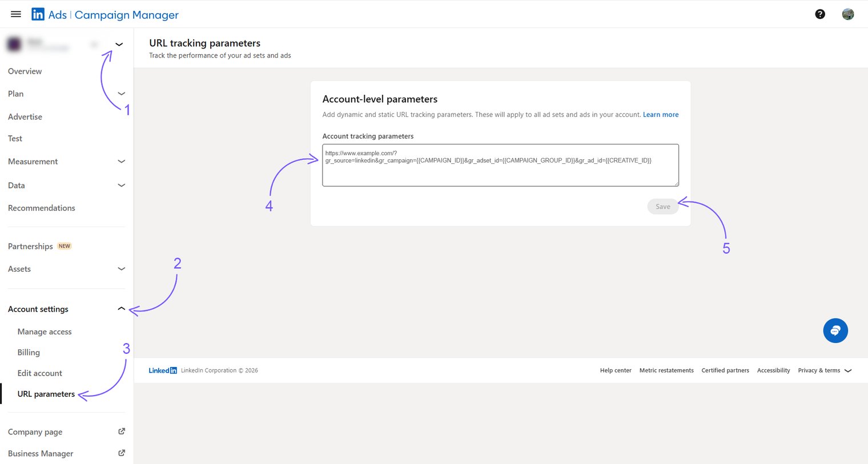Click the LinkedIn footer logo
This screenshot has width=868, height=464.
pos(163,370)
